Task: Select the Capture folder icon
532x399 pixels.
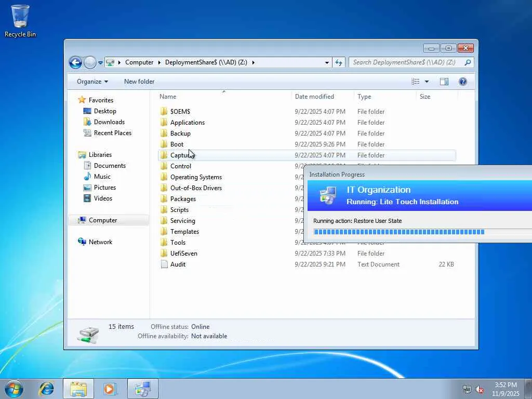Action: (164, 155)
